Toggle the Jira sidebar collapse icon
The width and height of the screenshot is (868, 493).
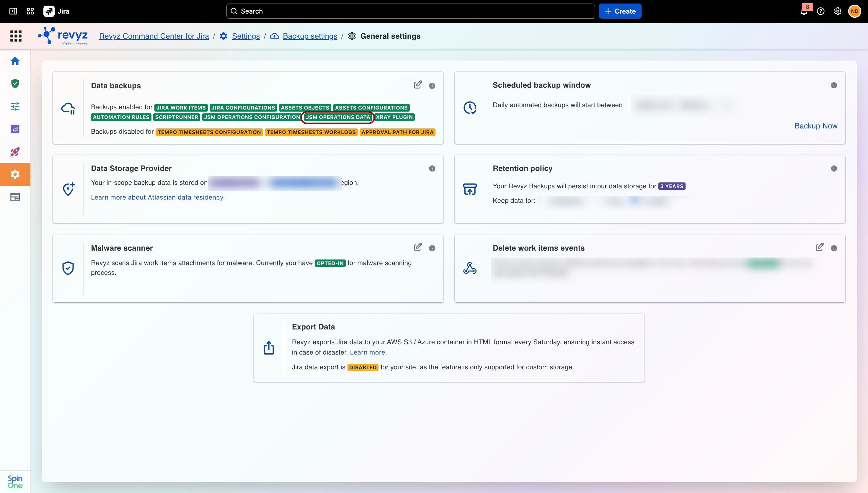point(13,11)
